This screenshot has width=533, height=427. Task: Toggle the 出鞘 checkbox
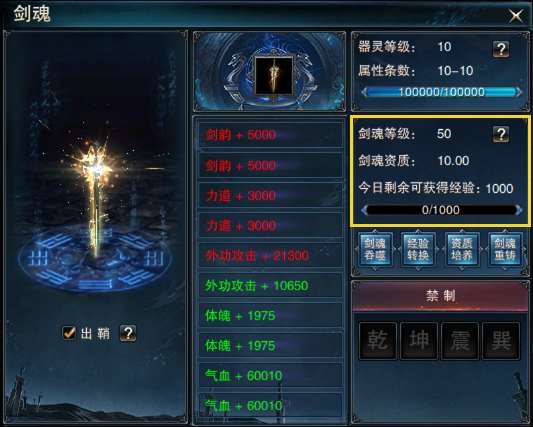click(x=69, y=333)
